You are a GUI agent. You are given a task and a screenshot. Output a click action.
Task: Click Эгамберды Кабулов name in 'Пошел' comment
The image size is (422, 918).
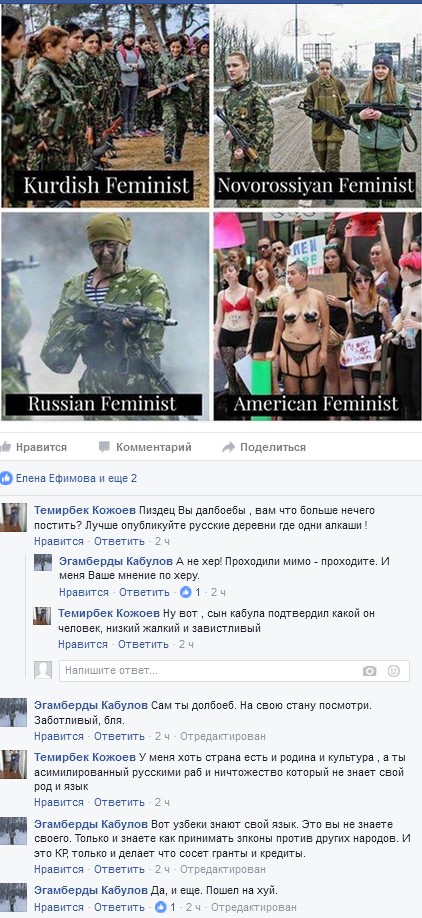[91, 890]
